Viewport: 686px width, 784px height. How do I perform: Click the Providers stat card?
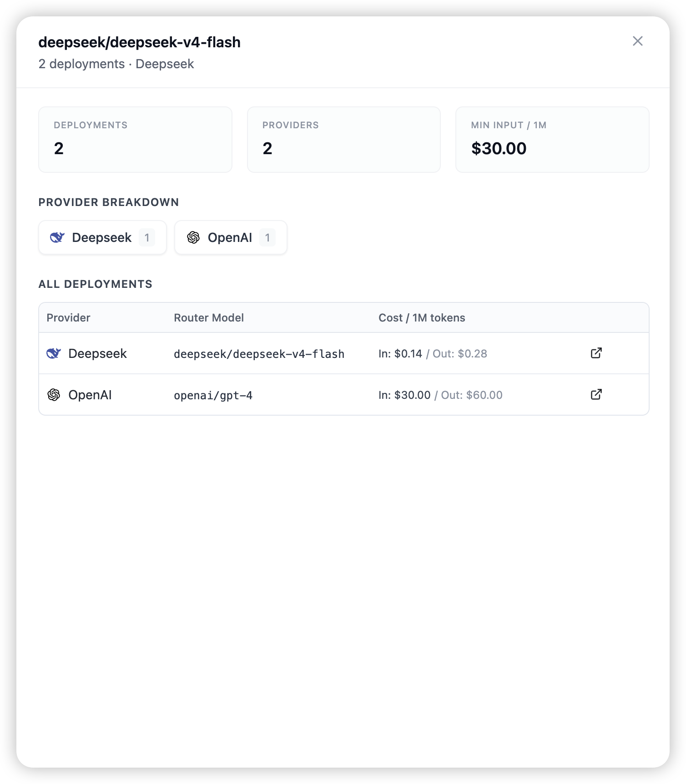[x=343, y=140]
